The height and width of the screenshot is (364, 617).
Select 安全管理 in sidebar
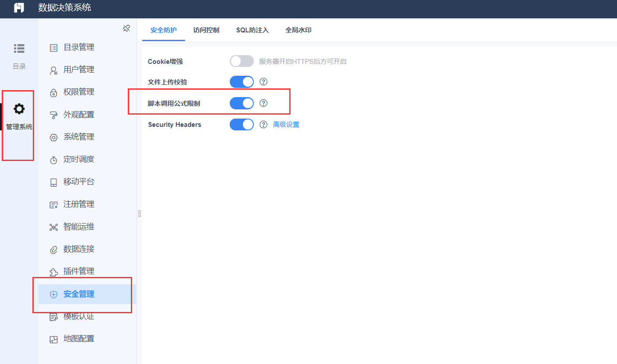click(88, 294)
